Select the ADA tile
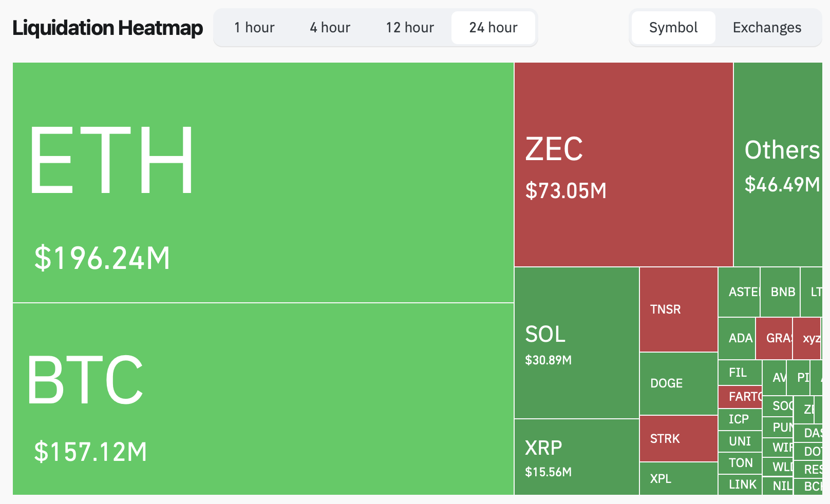This screenshot has height=504, width=830. point(737,338)
